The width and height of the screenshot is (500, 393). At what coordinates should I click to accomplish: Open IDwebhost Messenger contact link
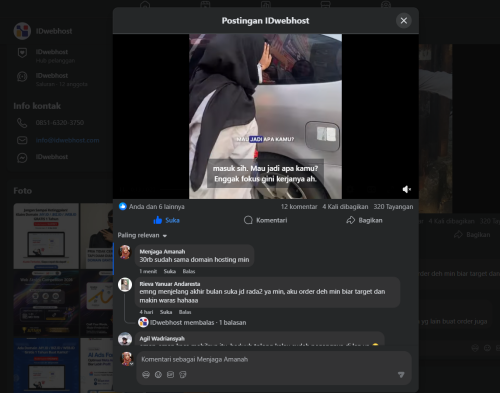click(x=52, y=157)
